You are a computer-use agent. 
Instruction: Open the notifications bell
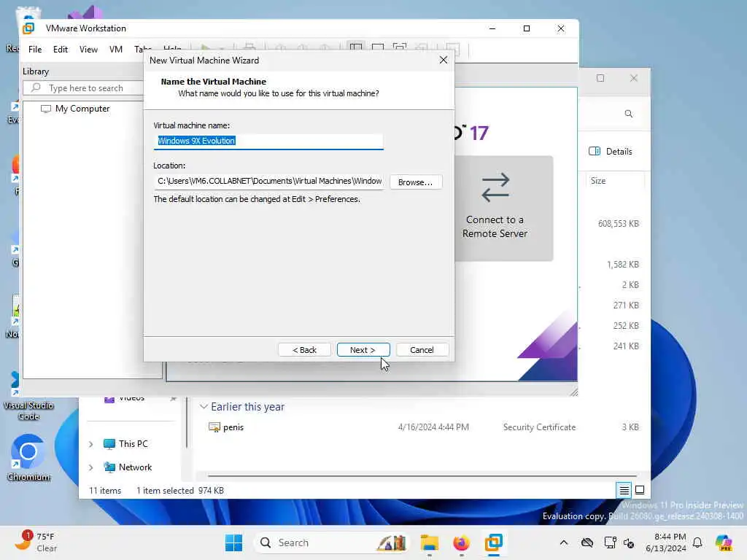pyautogui.click(x=697, y=542)
